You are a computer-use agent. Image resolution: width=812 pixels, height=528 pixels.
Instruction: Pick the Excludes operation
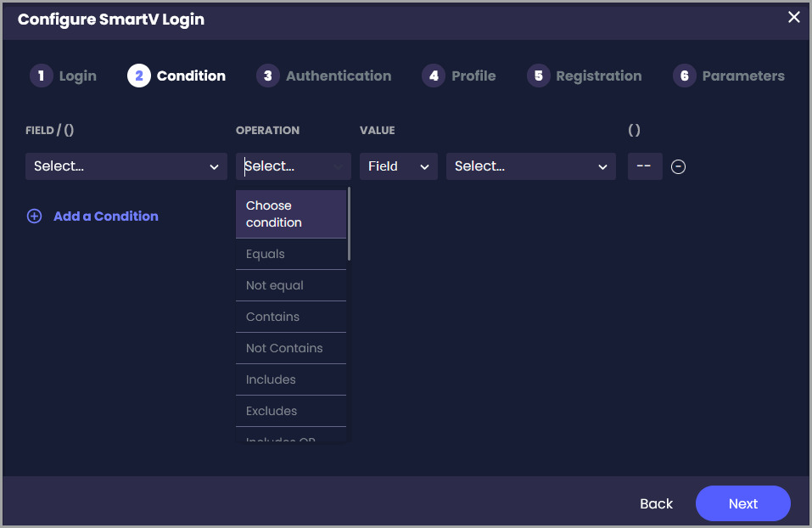pyautogui.click(x=291, y=411)
